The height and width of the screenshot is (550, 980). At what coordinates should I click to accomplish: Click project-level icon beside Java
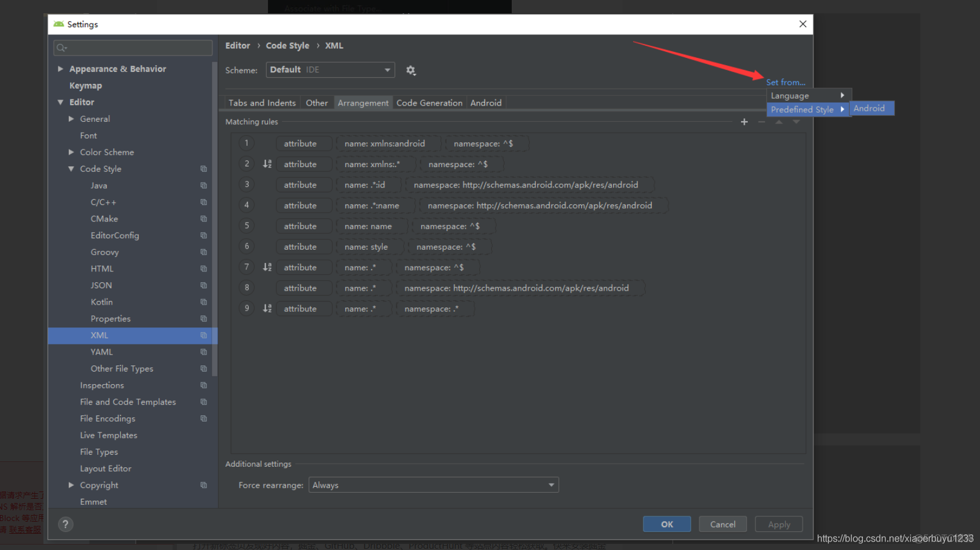(203, 186)
